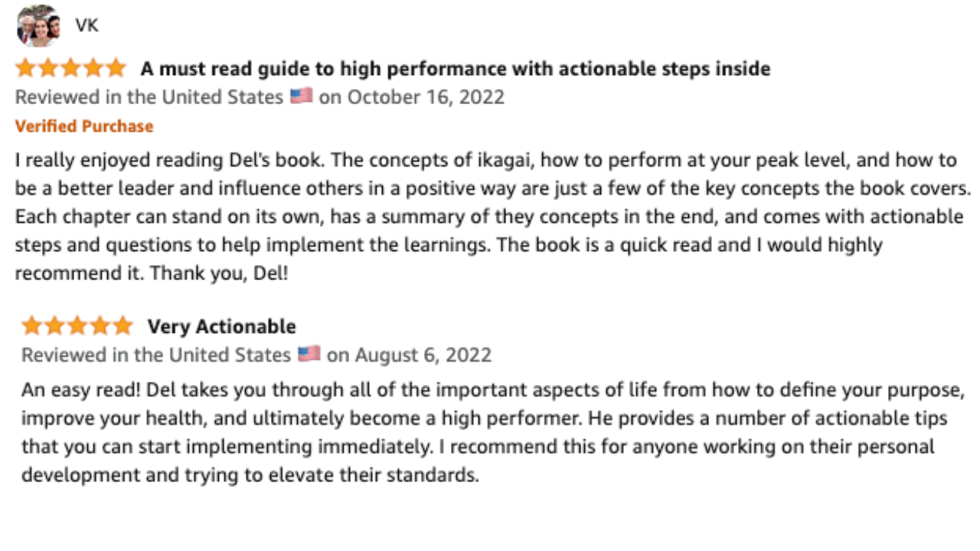This screenshot has height=551, width=980.
Task: Select the 'An easy read! Del takes you' paragraph
Action: click(492, 432)
